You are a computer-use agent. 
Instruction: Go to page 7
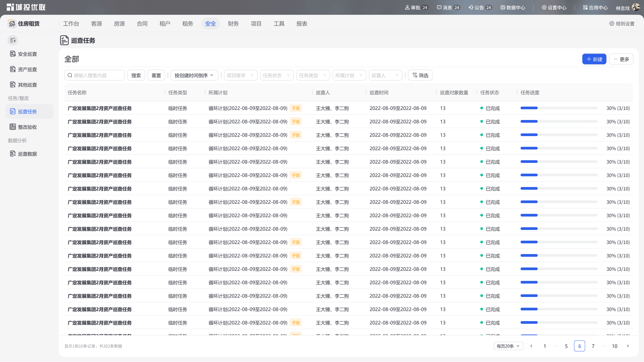(593, 346)
